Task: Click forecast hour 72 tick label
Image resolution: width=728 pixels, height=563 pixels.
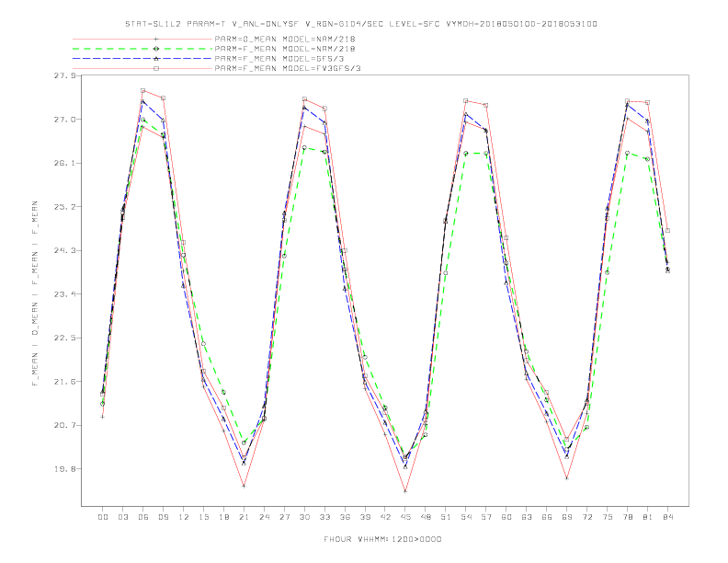Action: pos(587,517)
